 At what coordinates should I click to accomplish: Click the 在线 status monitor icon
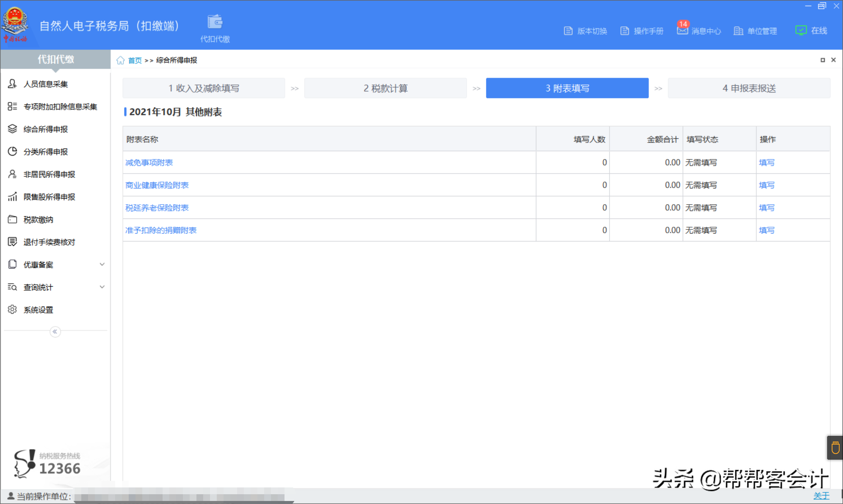800,30
